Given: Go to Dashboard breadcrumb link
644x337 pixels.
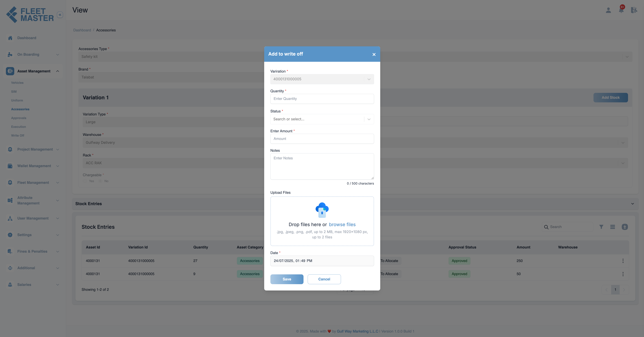Looking at the screenshot, I should click(82, 30).
